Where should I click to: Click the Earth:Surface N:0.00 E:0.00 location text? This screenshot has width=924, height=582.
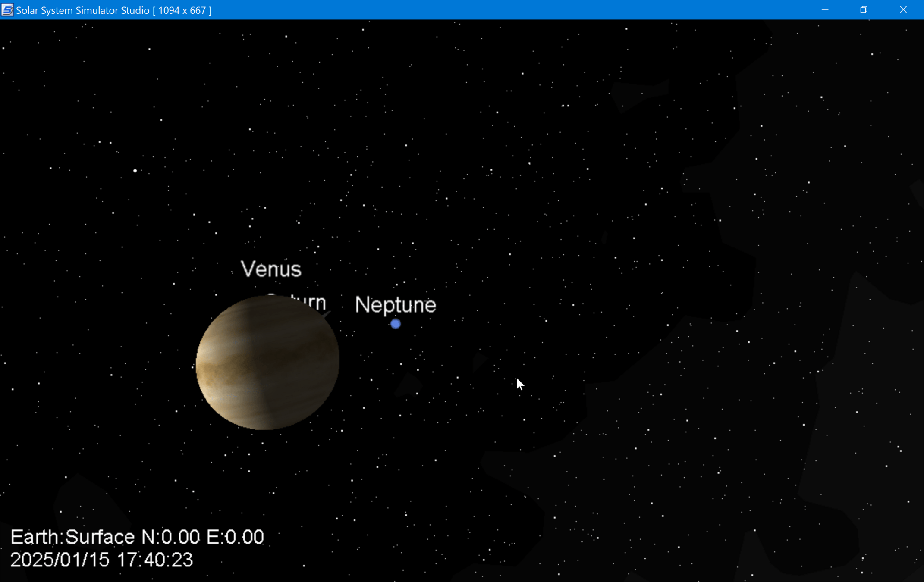tap(137, 537)
